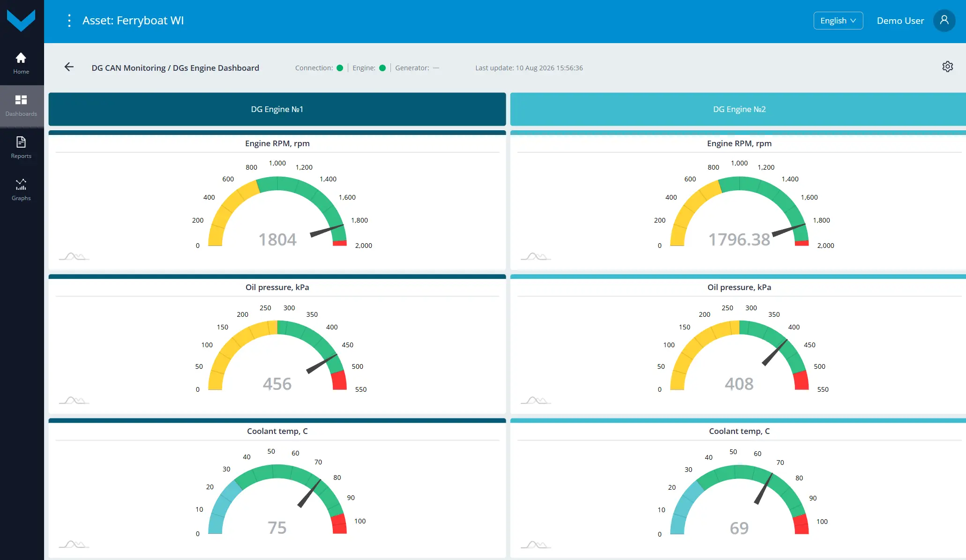Click the Demo User name
The height and width of the screenshot is (560, 966).
900,21
